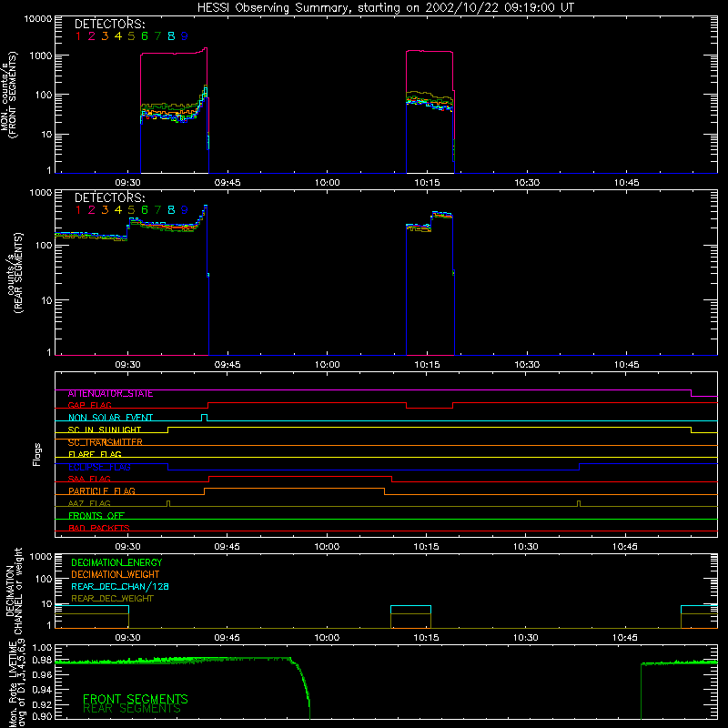
Task: Click the "BAD_PACKETS" flag label
Action: [99, 529]
